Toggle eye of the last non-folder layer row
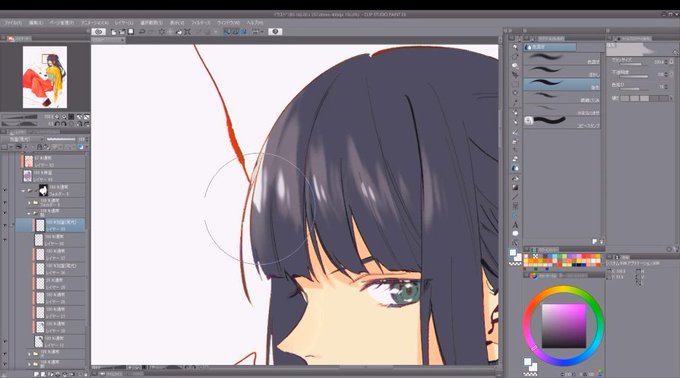The height and width of the screenshot is (378, 680). click(x=5, y=342)
